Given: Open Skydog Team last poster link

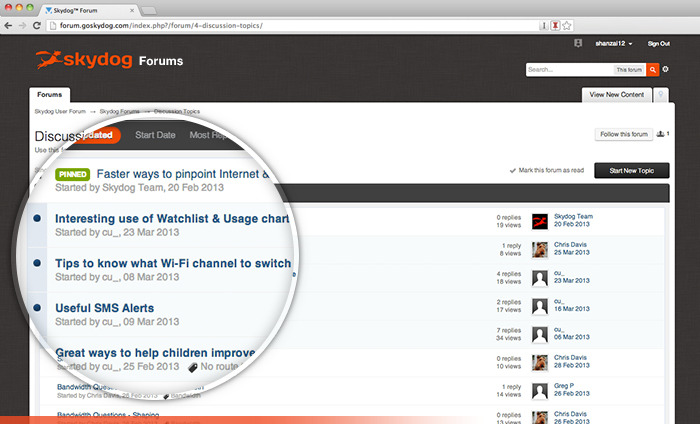Looking at the screenshot, I should click(573, 216).
